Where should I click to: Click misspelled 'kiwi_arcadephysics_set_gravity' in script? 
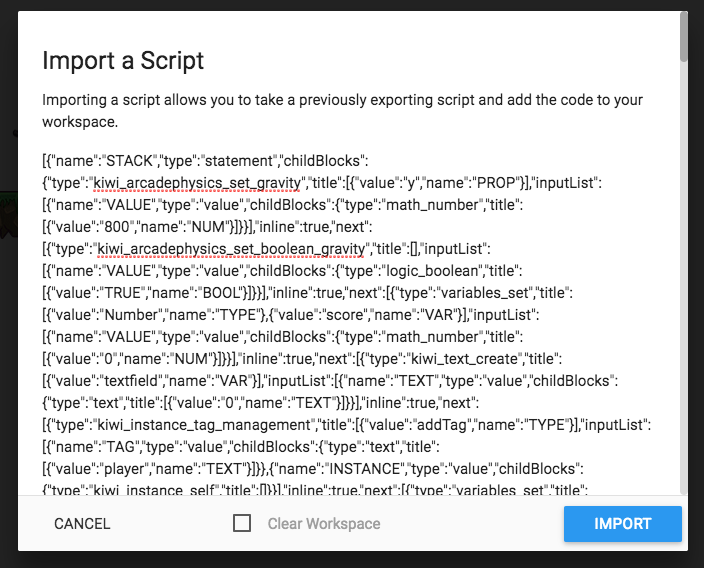196,183
